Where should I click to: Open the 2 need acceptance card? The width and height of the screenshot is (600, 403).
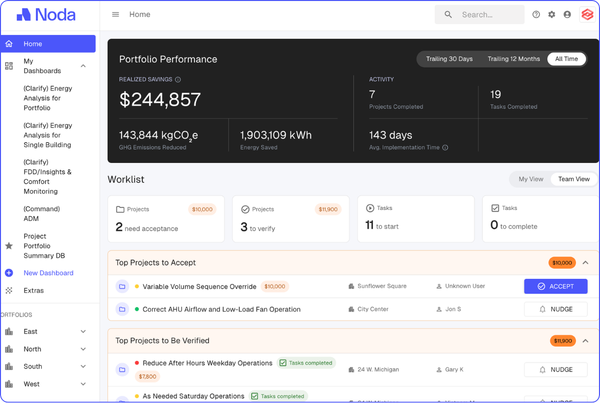point(166,219)
